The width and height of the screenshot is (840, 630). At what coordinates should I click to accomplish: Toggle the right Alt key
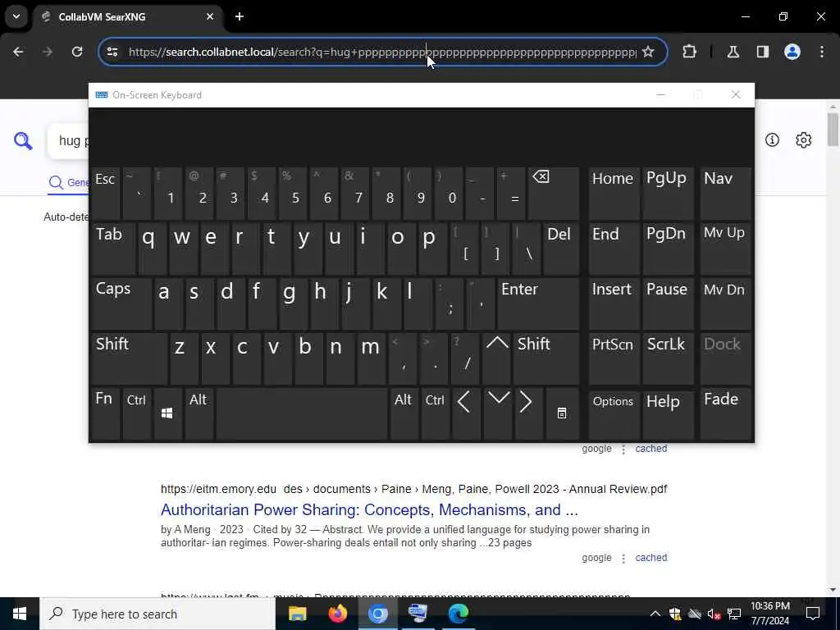(x=404, y=414)
